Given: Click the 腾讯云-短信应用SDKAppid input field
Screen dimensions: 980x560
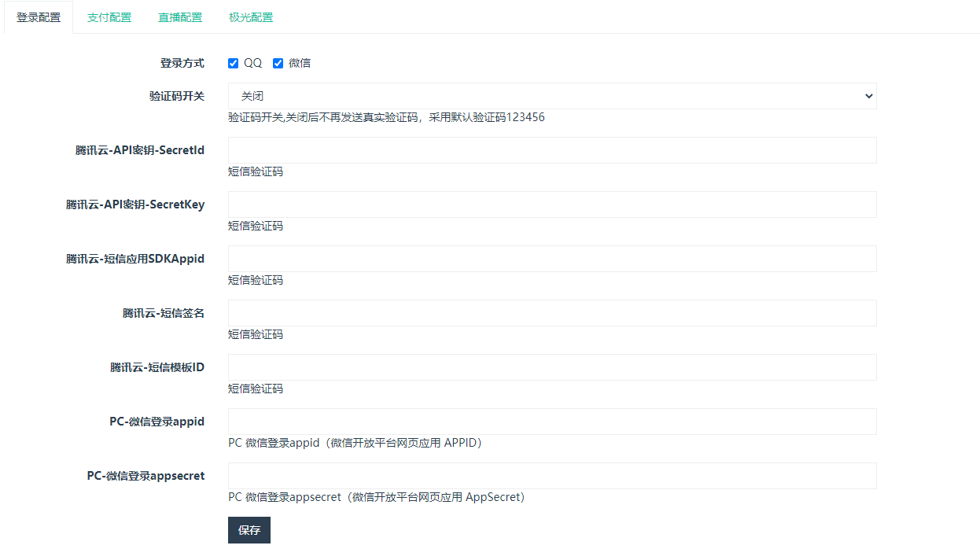Looking at the screenshot, I should (x=552, y=259).
